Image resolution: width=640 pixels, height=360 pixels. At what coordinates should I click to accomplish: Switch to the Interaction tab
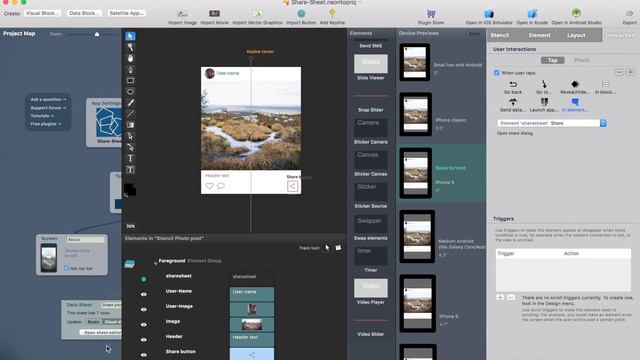point(621,35)
